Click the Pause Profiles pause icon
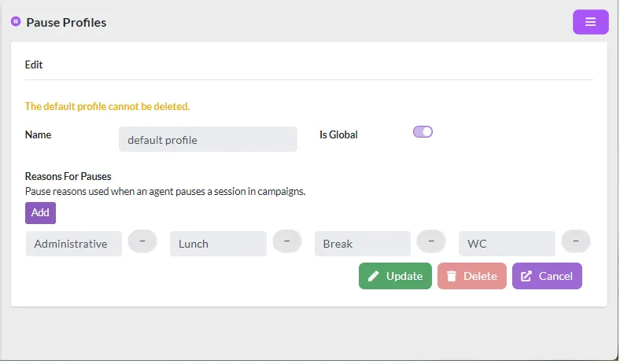 16,21
